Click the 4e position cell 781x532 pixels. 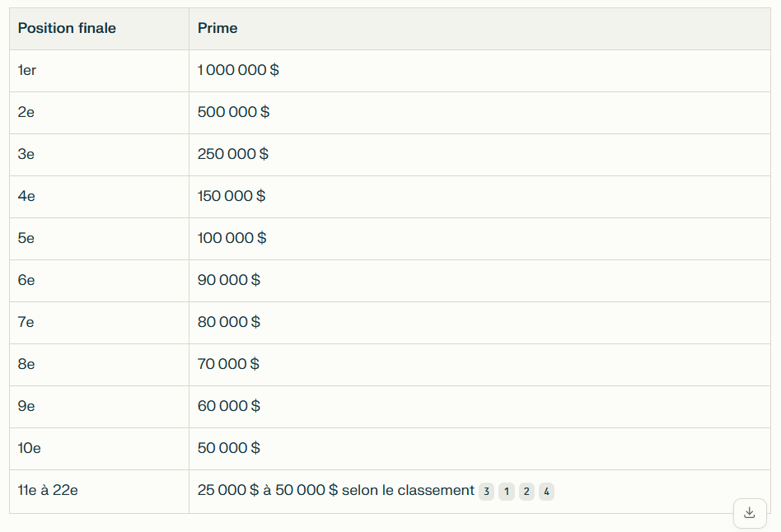click(x=99, y=197)
